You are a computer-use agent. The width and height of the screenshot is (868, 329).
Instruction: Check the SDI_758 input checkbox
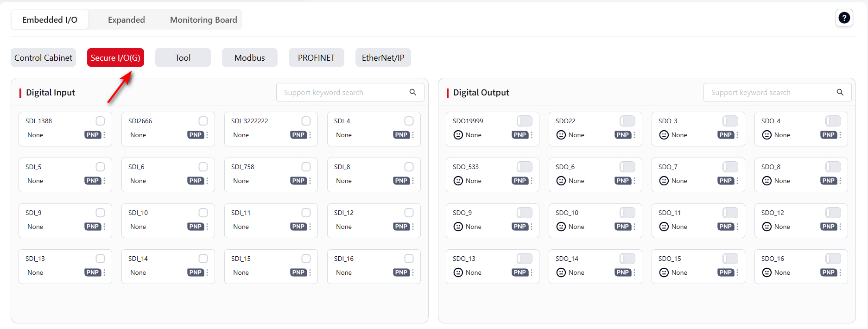pyautogui.click(x=306, y=167)
